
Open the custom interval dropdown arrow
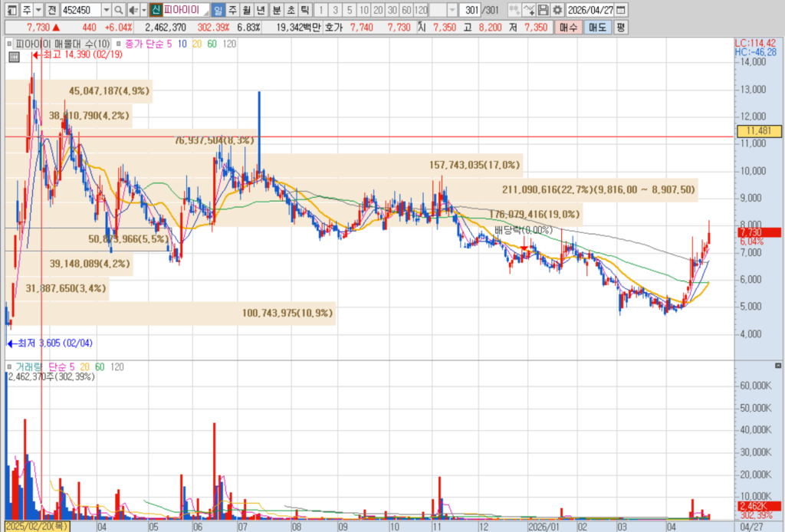pyautogui.click(x=452, y=9)
